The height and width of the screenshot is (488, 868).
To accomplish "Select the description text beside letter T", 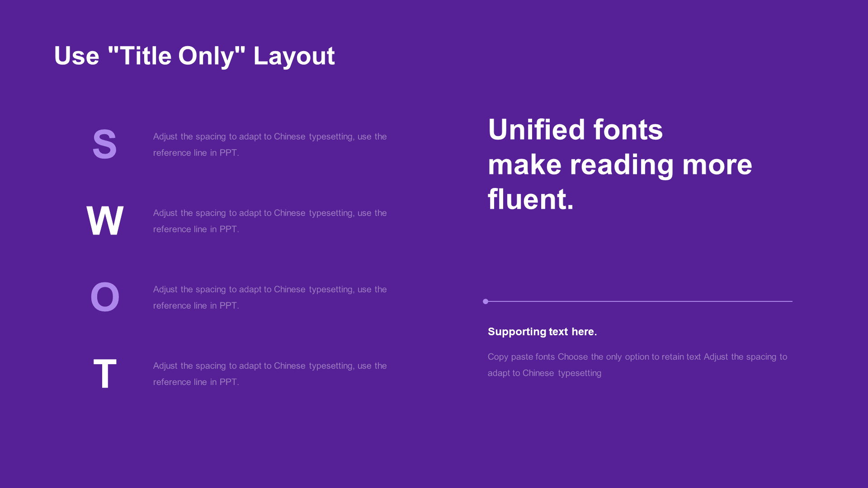I will pyautogui.click(x=270, y=374).
